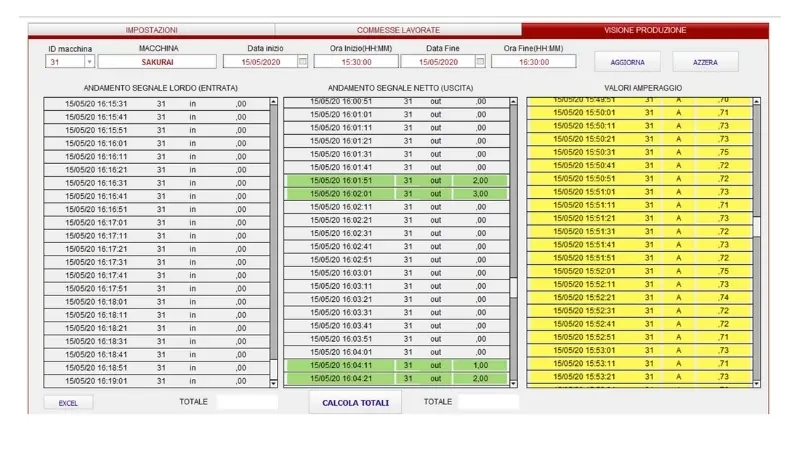Select the VISIONE PRODUZIONE tab
This screenshot has height=450, width=800.
645,30
